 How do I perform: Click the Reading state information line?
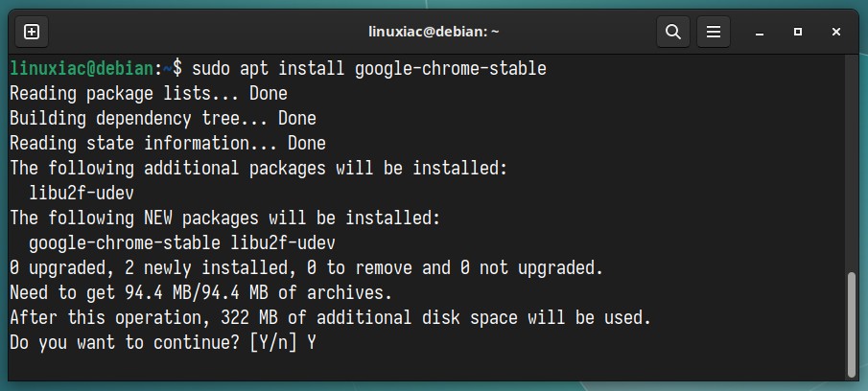coord(168,143)
